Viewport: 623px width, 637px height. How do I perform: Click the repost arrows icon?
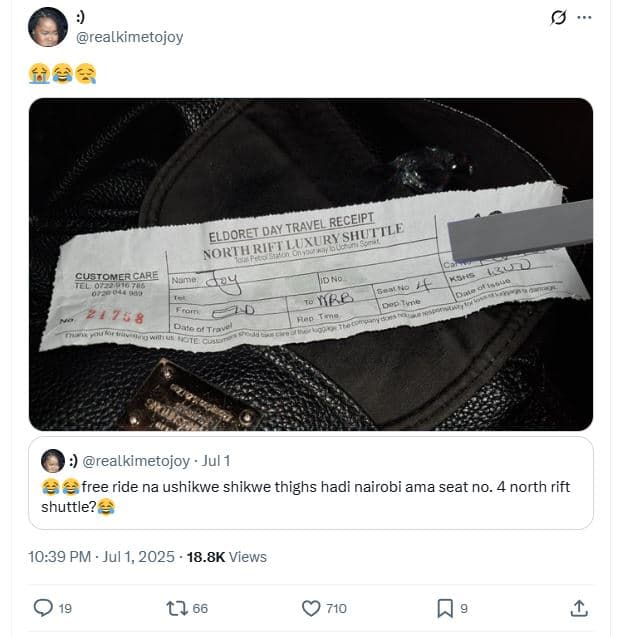(x=177, y=608)
